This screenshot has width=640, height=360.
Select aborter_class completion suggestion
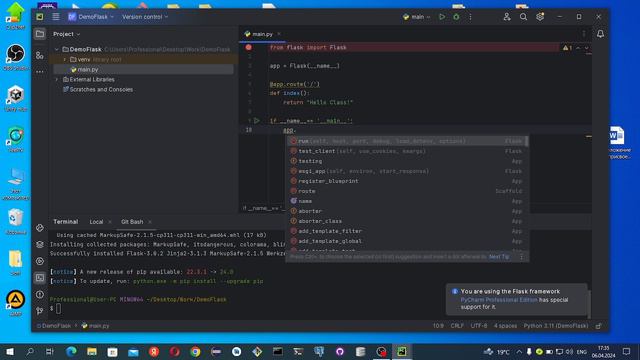click(405, 221)
